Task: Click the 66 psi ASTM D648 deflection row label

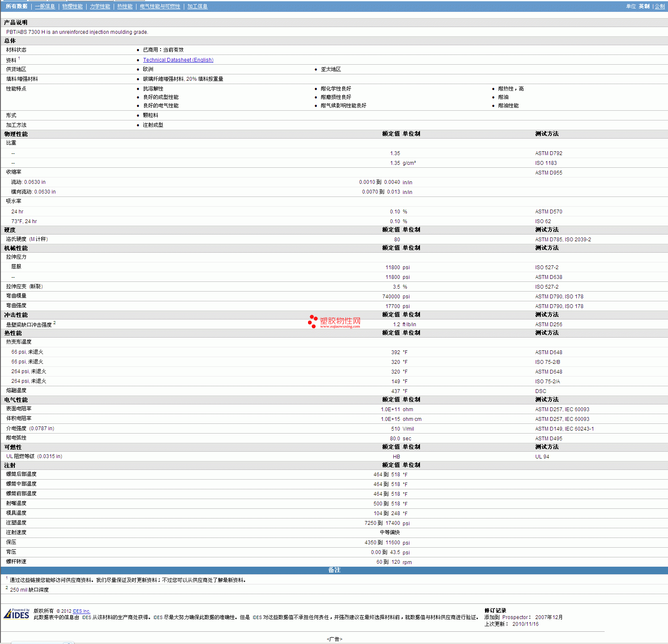Action: (27, 352)
